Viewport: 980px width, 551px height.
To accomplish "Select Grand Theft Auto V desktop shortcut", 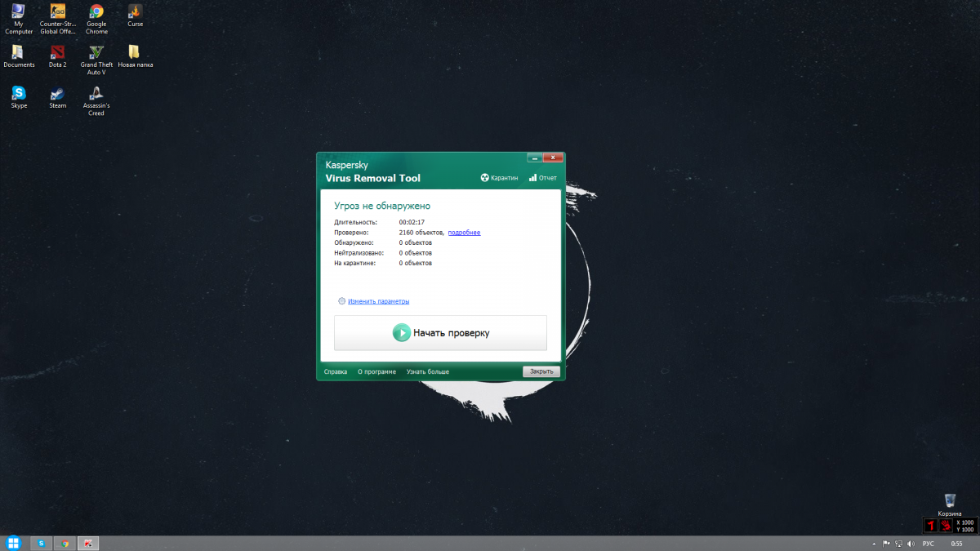I will click(96, 60).
